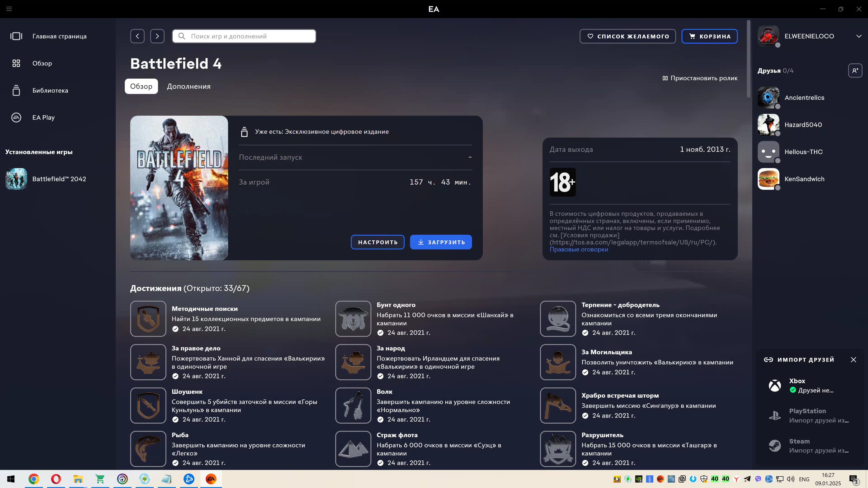The image size is (868, 488).
Task: Click Страж флота achievement icon
Action: tap(353, 449)
